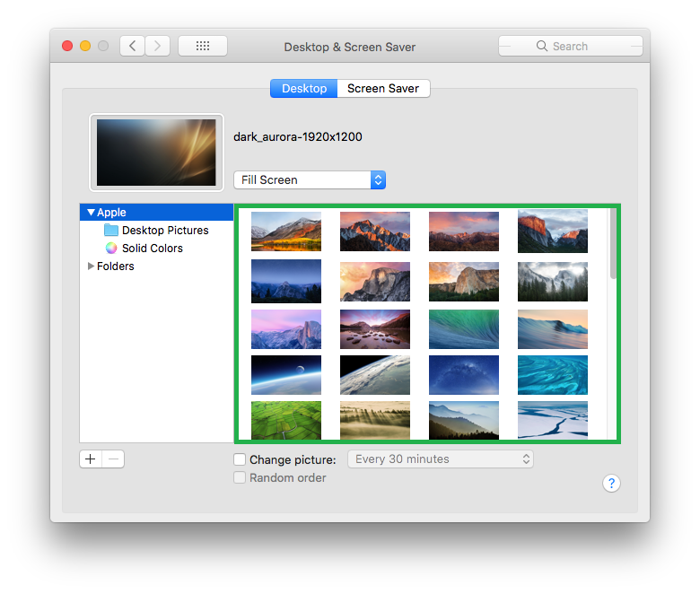Click the Search field
The width and height of the screenshot is (700, 594).
(x=571, y=46)
